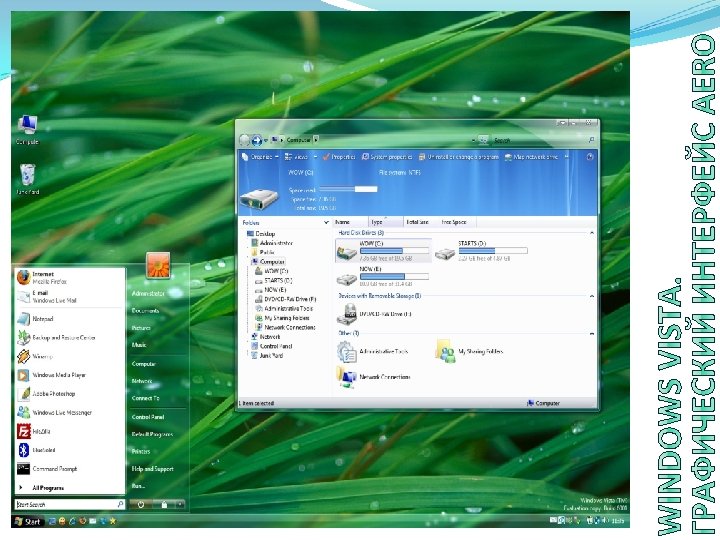The height and width of the screenshot is (540, 720).
Task: Open Control Panel in Start menu
Action: (x=148, y=417)
